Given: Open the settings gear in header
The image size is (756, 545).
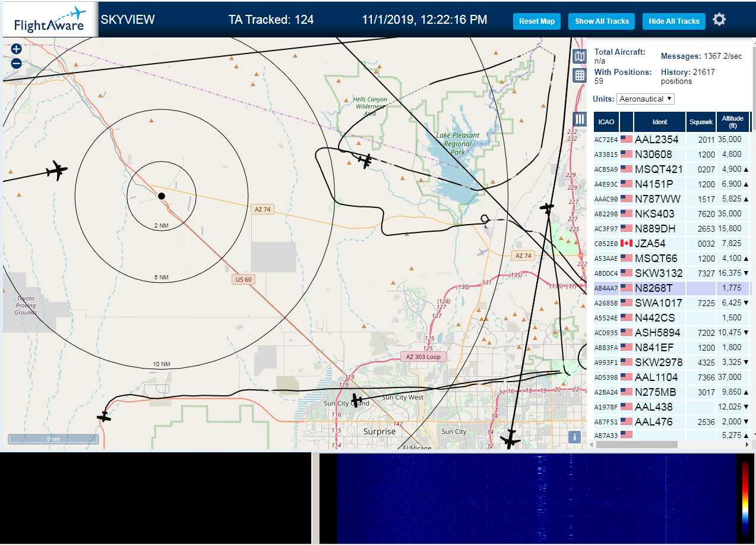Looking at the screenshot, I should coord(719,20).
